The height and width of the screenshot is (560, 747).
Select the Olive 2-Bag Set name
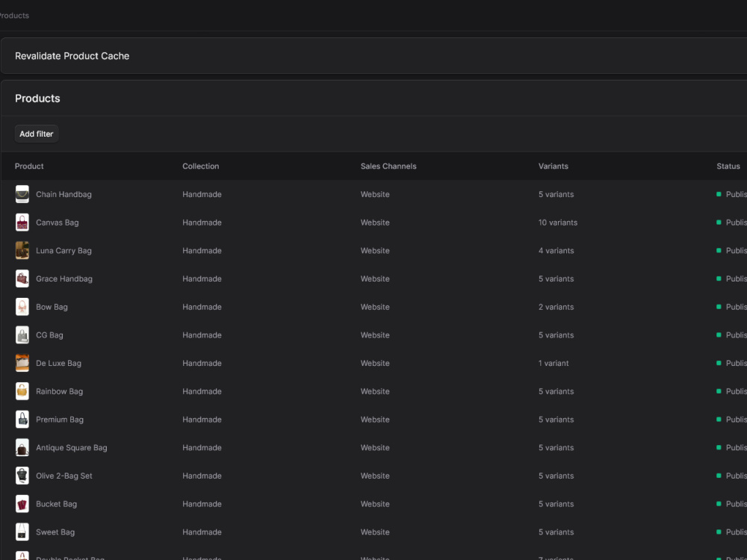click(64, 475)
